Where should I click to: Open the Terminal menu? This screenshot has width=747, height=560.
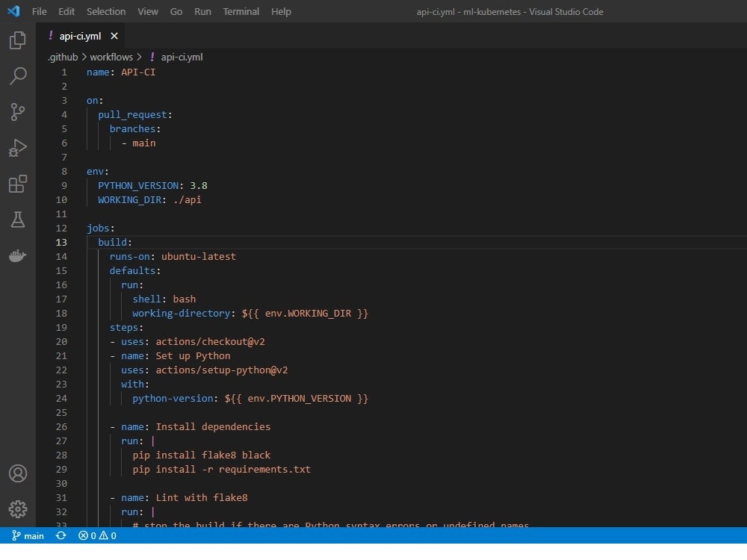pyautogui.click(x=241, y=11)
